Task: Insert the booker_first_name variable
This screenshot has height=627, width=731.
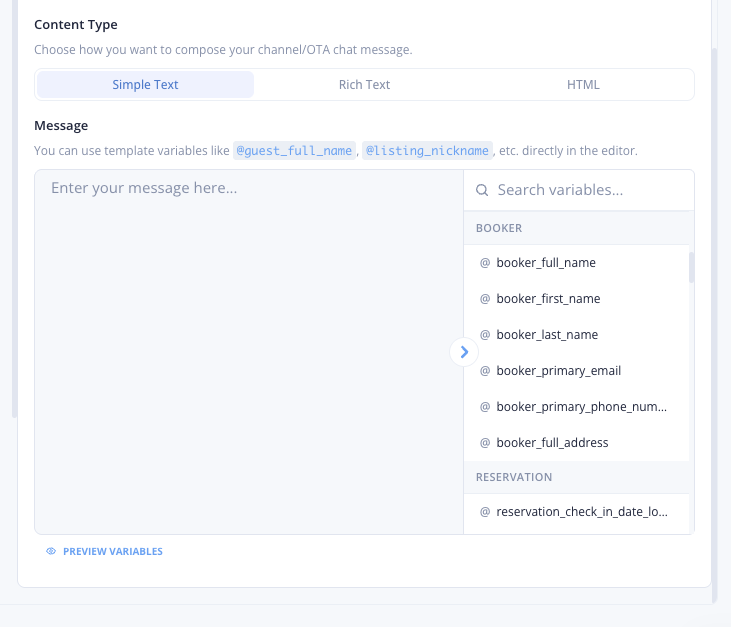Action: click(x=577, y=299)
